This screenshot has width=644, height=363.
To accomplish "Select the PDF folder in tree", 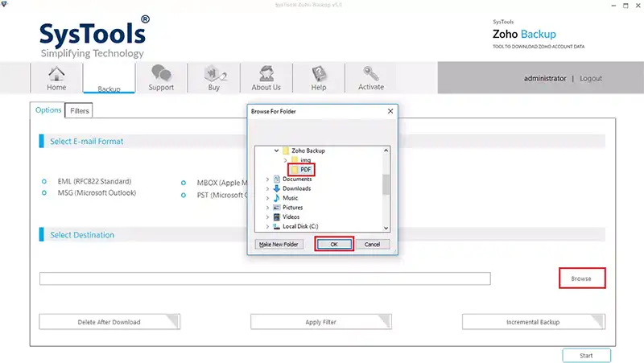I will [301, 170].
